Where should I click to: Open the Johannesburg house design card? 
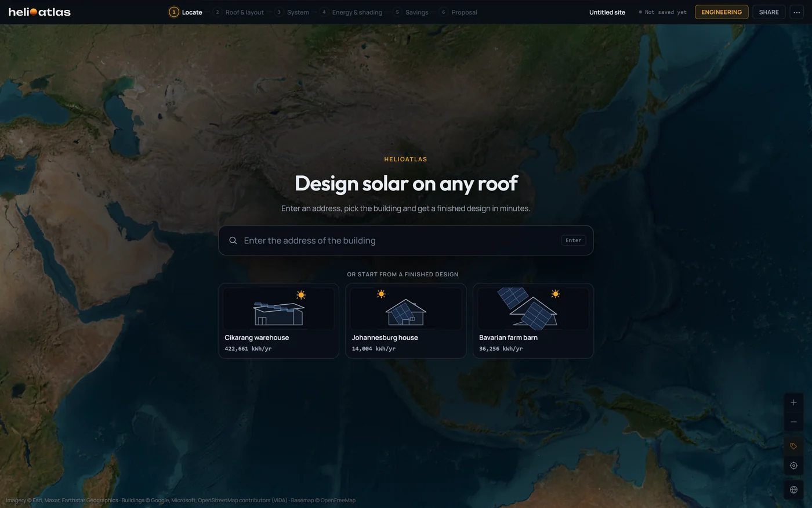405,320
